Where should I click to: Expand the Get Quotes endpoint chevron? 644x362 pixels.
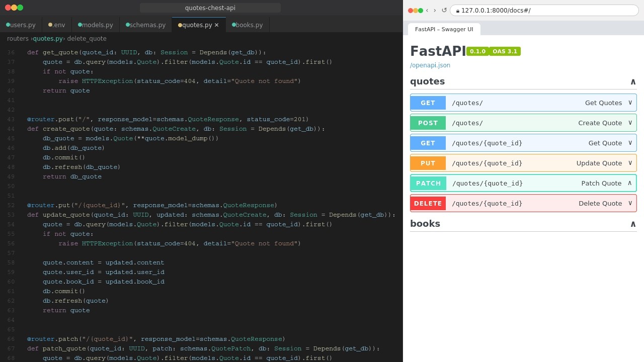coord(630,103)
